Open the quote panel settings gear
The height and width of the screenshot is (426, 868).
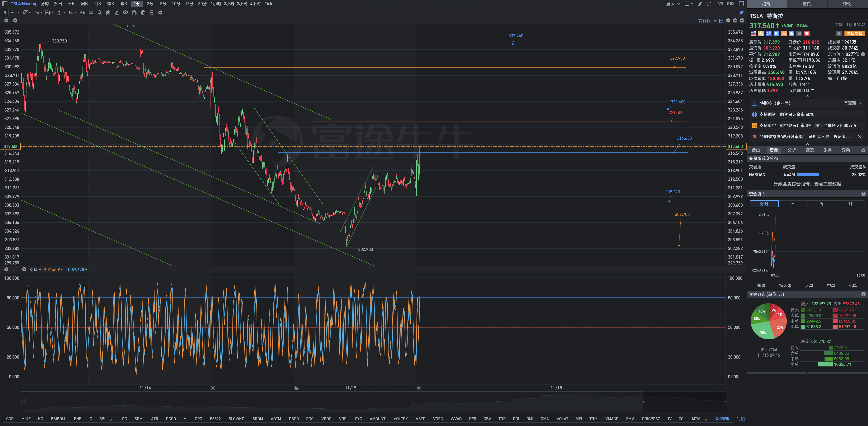tap(863, 150)
